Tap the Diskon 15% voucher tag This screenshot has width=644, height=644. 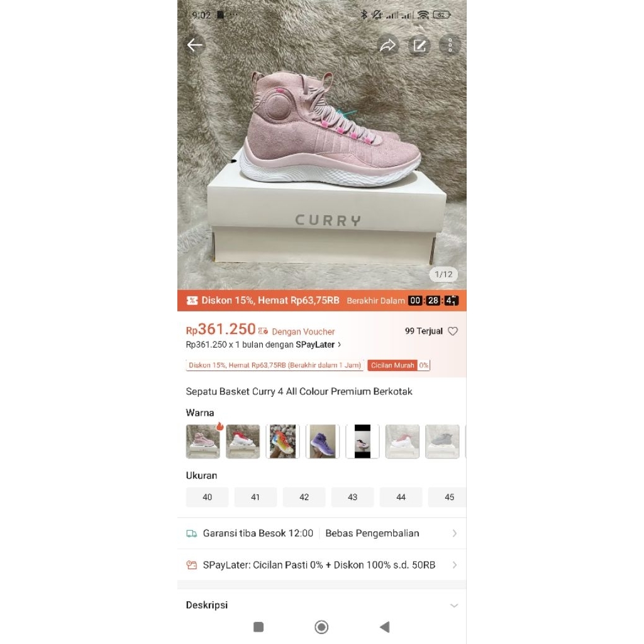pos(275,365)
